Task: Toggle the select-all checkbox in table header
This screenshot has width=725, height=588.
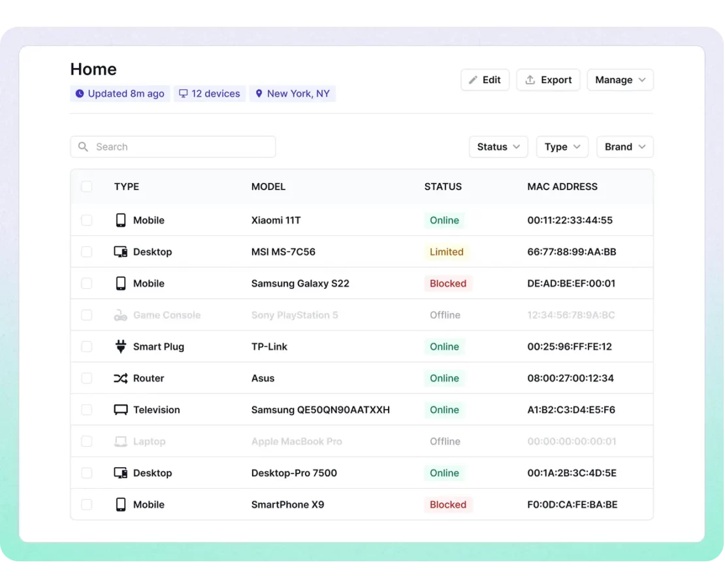Action: [87, 187]
